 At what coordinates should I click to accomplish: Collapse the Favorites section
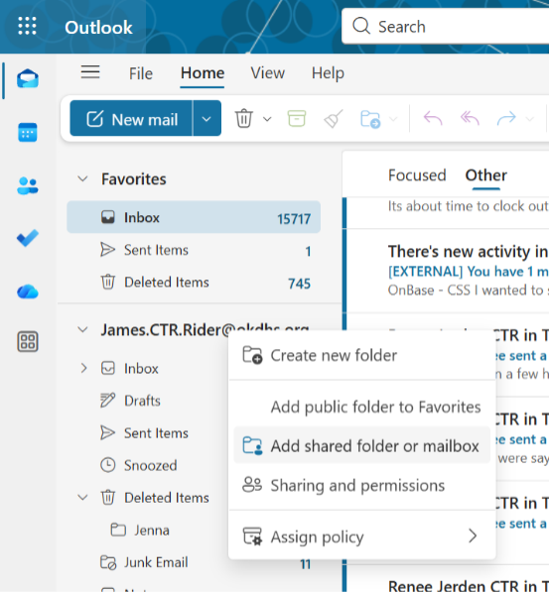pos(83,178)
